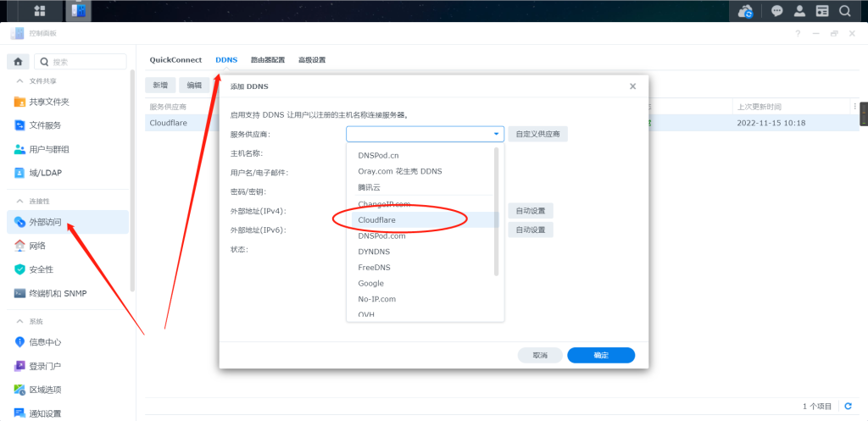Open 区域选项 regional options item
This screenshot has width=868, height=421.
68,390
